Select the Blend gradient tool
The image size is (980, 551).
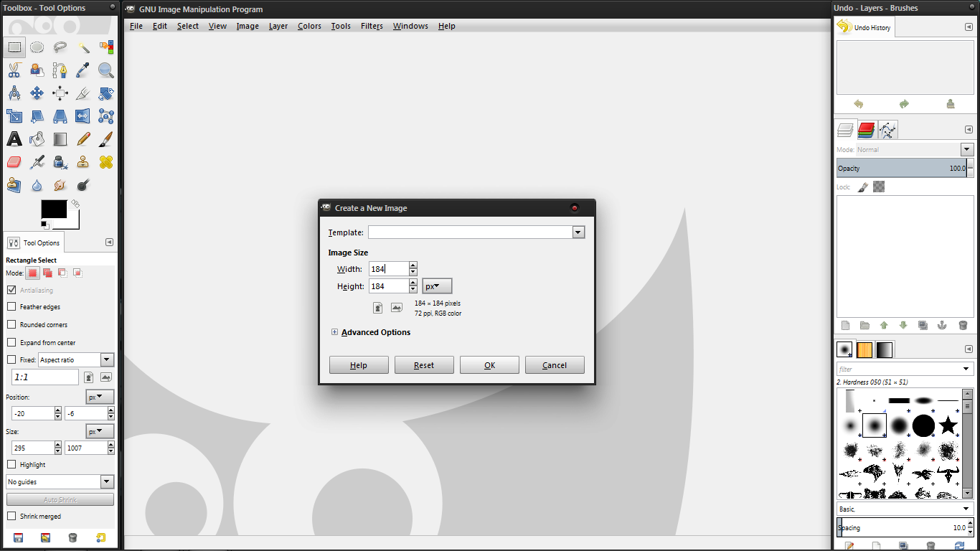60,139
